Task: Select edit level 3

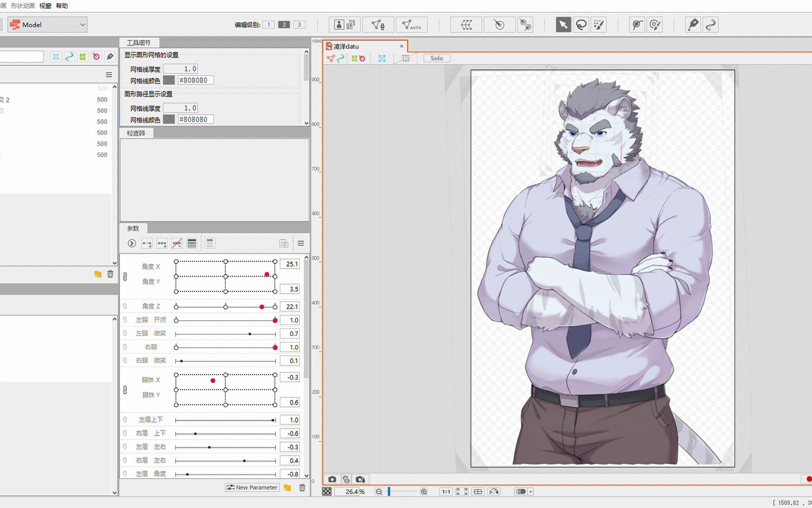Action: click(x=299, y=24)
